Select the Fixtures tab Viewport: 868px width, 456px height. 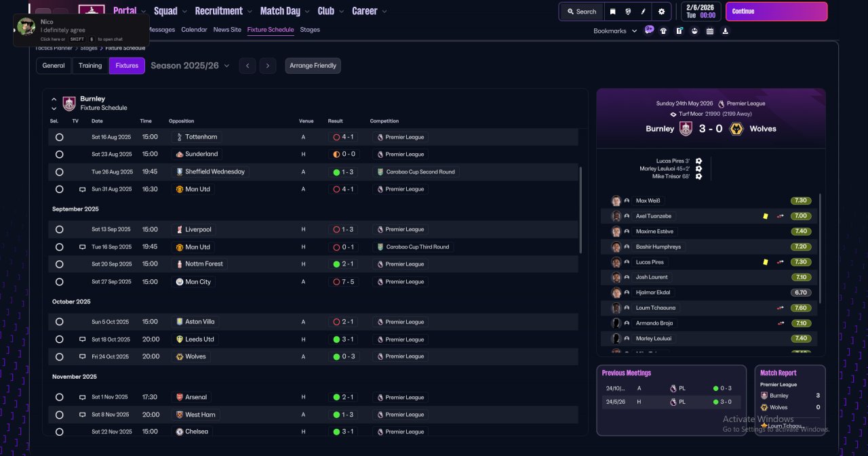click(x=127, y=66)
